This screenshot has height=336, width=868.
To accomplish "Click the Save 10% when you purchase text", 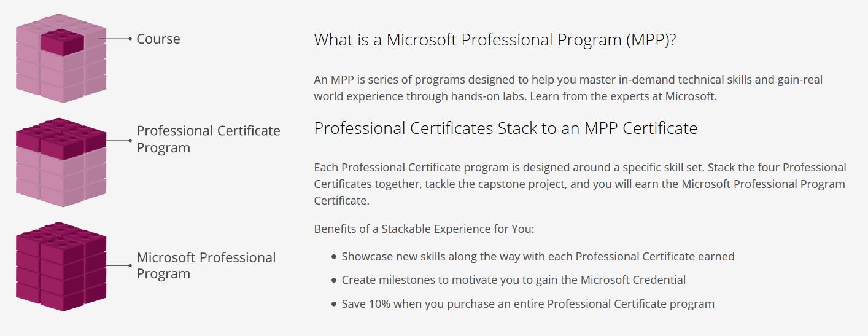I will (x=528, y=304).
